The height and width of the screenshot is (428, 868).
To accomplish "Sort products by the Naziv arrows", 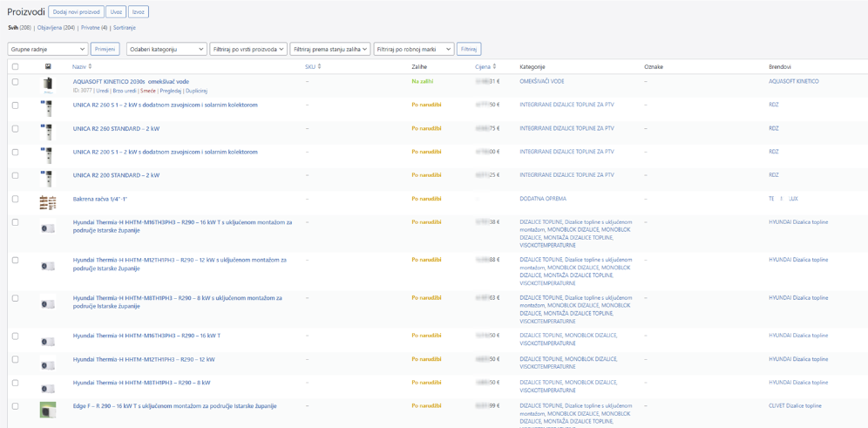I will (91, 66).
